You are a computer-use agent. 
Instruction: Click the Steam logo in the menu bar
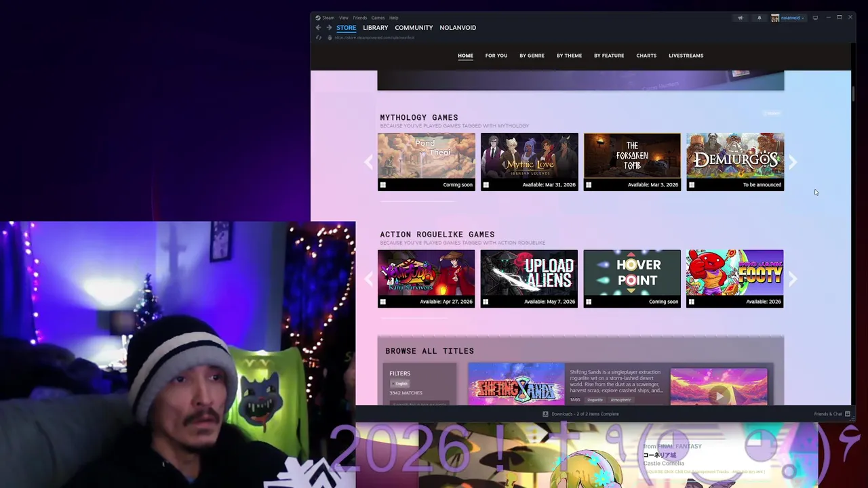317,18
